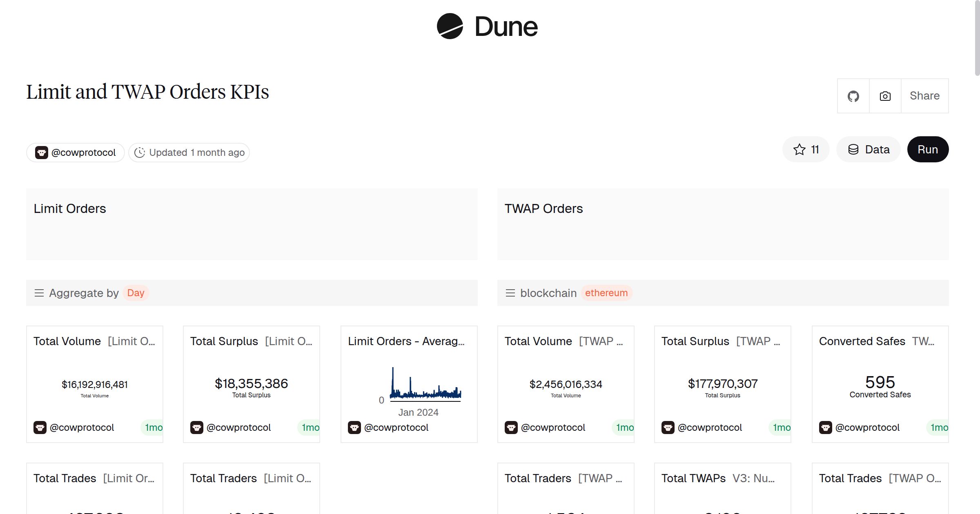Click the cowprotocol avatar on Converted Safes card
This screenshot has height=514, width=980.
pyautogui.click(x=826, y=427)
